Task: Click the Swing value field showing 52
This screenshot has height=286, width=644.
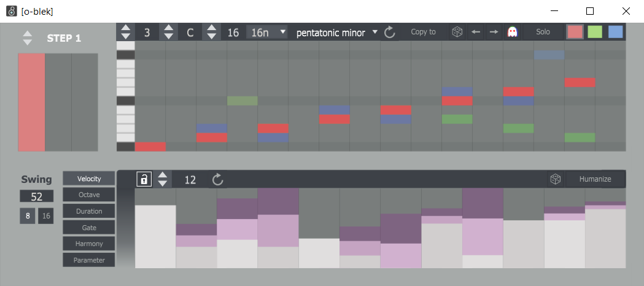Action: [36, 196]
